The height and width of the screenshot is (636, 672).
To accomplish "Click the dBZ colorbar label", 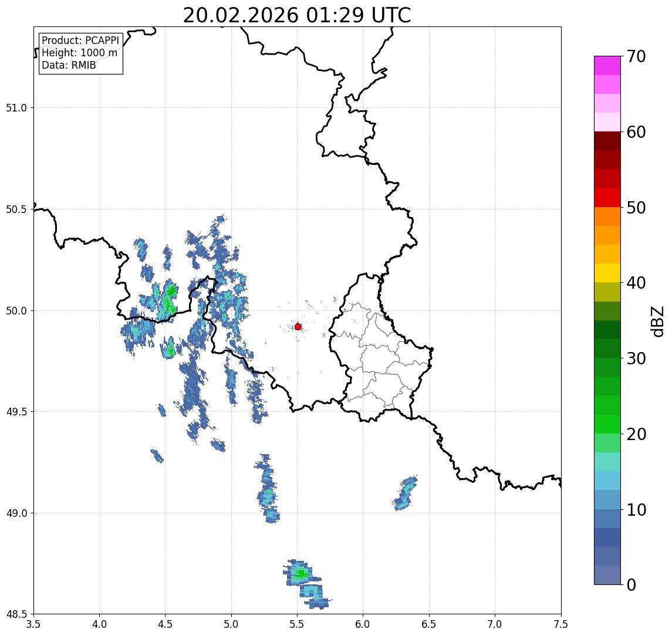I will pos(657,321).
